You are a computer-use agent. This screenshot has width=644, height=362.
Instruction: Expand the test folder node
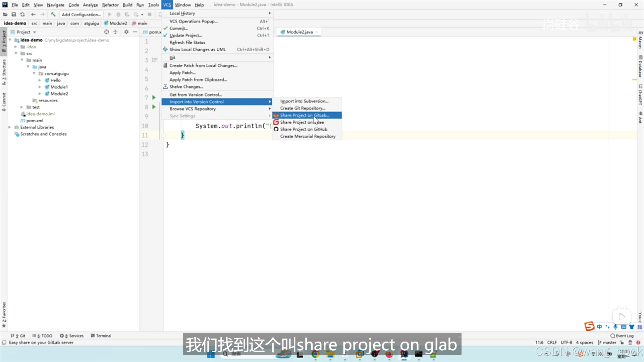tap(22, 107)
